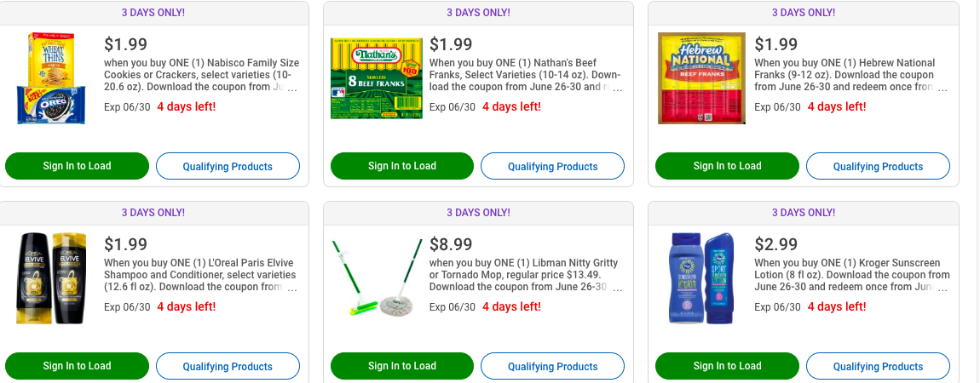Image resolution: width=980 pixels, height=383 pixels.
Task: Expand truncated Libman mop coupon description ellipsis
Action: pyautogui.click(x=617, y=288)
